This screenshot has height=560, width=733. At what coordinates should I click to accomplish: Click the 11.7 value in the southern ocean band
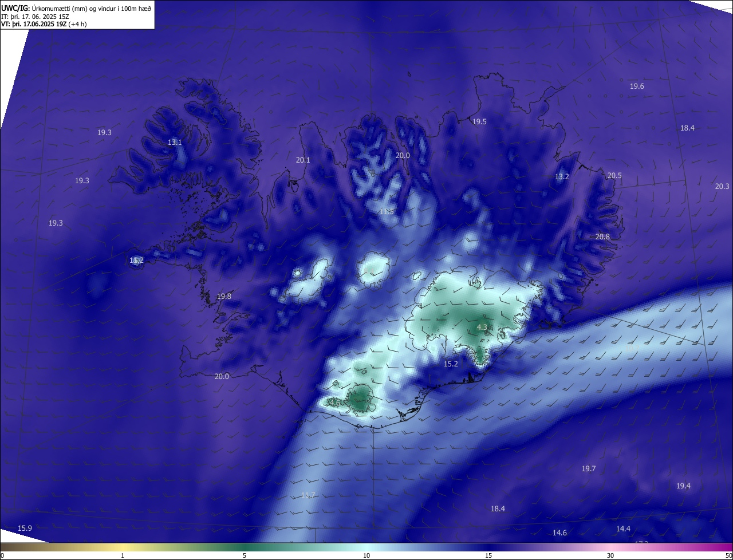pyautogui.click(x=308, y=495)
